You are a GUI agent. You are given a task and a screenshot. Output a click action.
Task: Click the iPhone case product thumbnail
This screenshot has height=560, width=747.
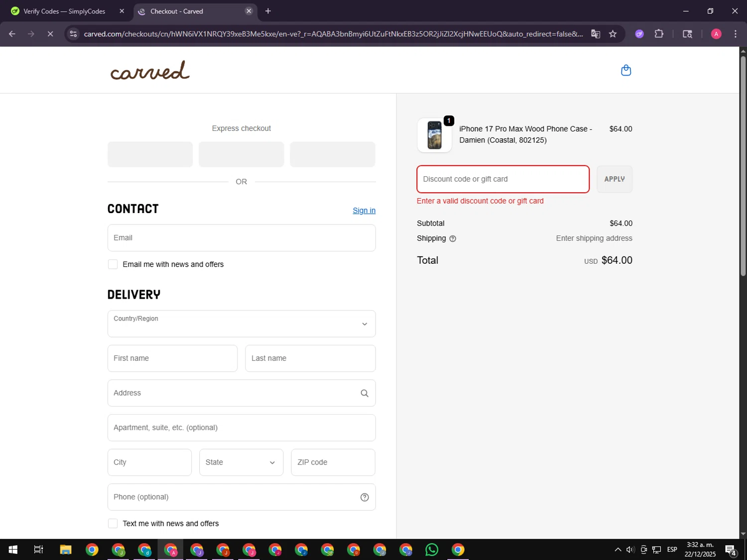pyautogui.click(x=434, y=135)
